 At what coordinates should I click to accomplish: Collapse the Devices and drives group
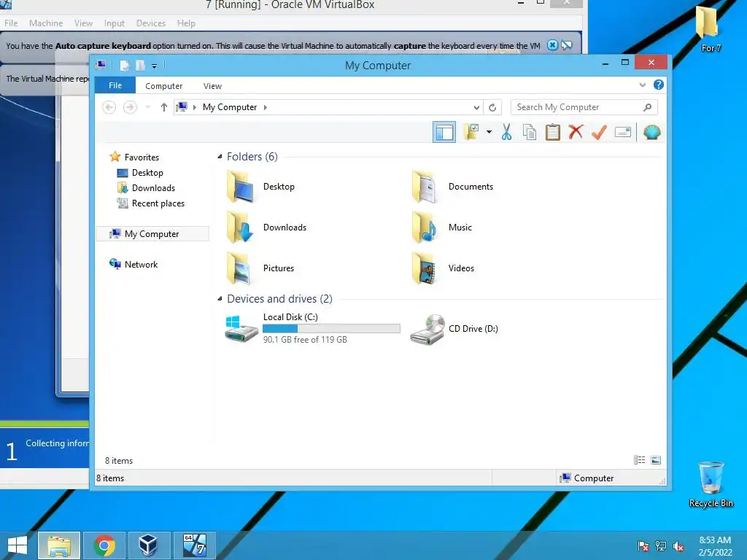[x=220, y=298]
